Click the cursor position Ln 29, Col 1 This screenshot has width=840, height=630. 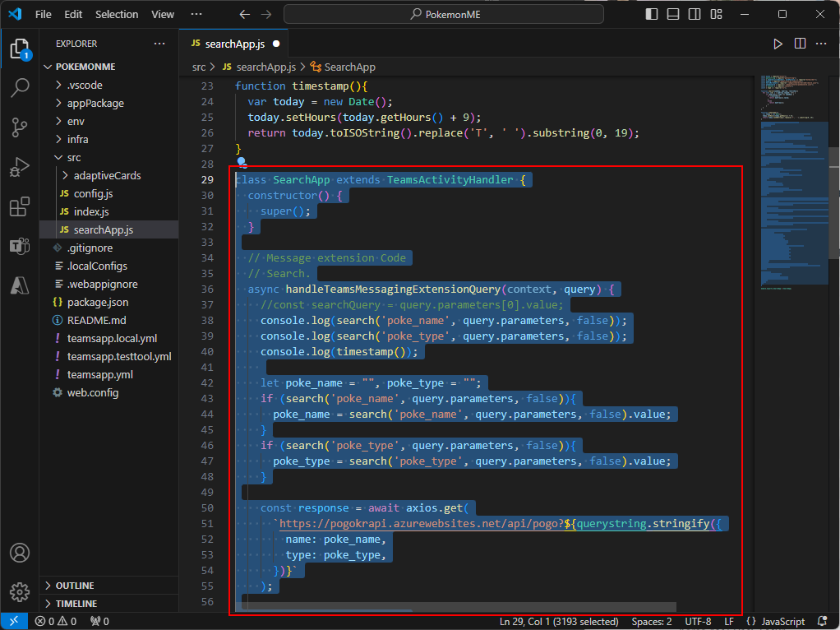[x=559, y=622]
